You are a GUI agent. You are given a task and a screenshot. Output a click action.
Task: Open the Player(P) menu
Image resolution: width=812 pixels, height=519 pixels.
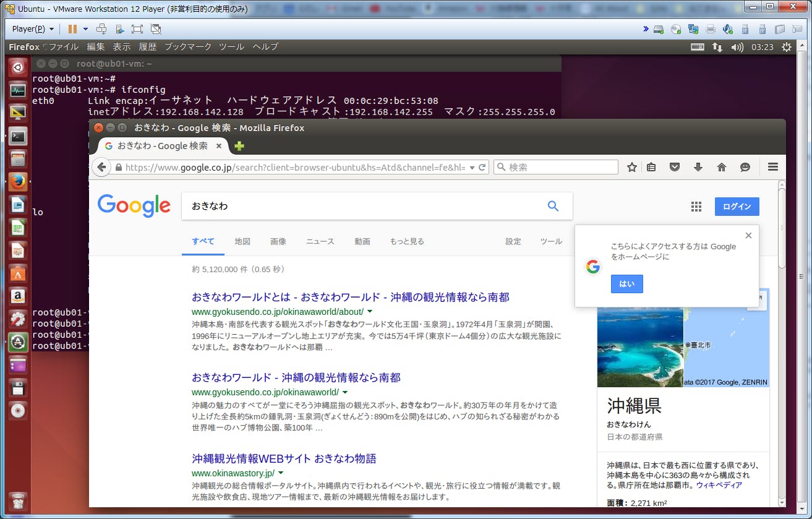pos(33,29)
